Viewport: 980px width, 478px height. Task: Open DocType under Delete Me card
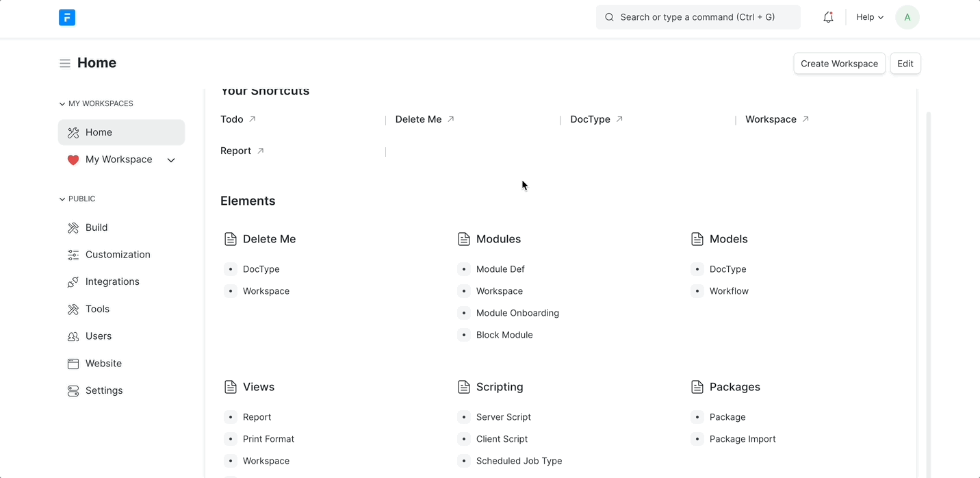[x=261, y=269]
